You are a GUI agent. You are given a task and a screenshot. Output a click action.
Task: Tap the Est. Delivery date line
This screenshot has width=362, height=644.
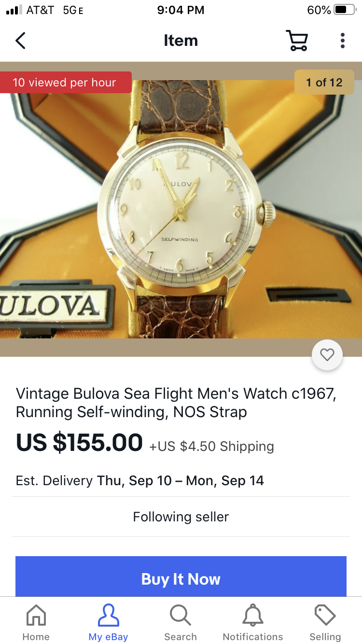140,480
